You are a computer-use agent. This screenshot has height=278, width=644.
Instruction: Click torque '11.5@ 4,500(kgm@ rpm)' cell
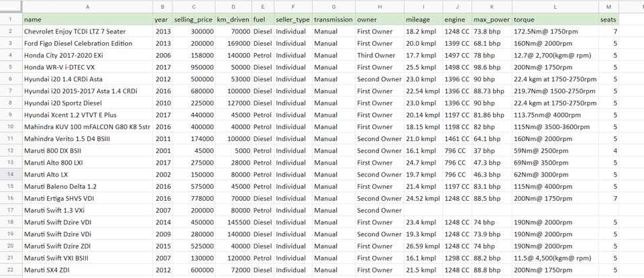coord(555,258)
